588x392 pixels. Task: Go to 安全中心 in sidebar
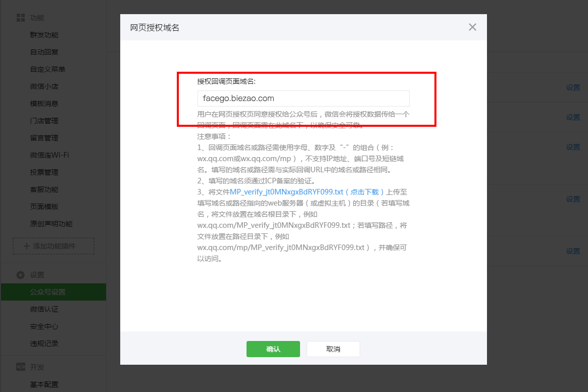point(44,326)
